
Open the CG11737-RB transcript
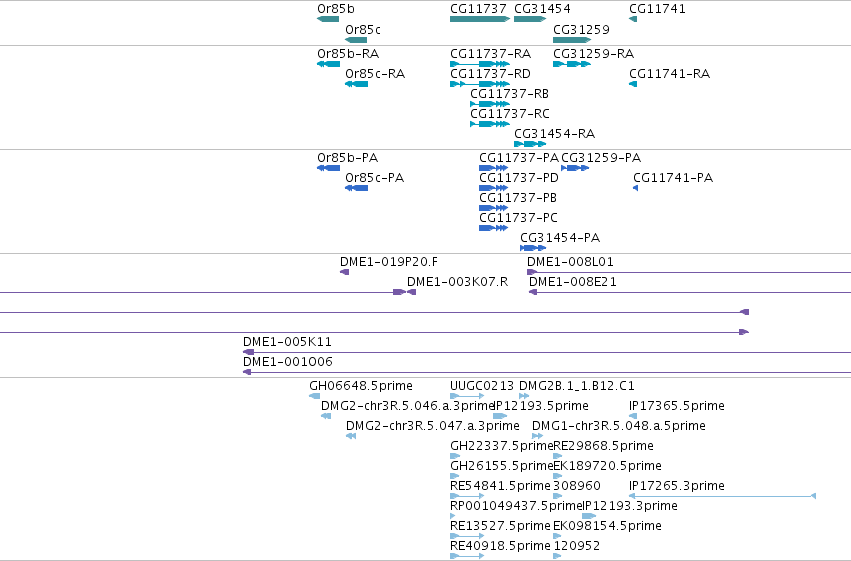(490, 104)
